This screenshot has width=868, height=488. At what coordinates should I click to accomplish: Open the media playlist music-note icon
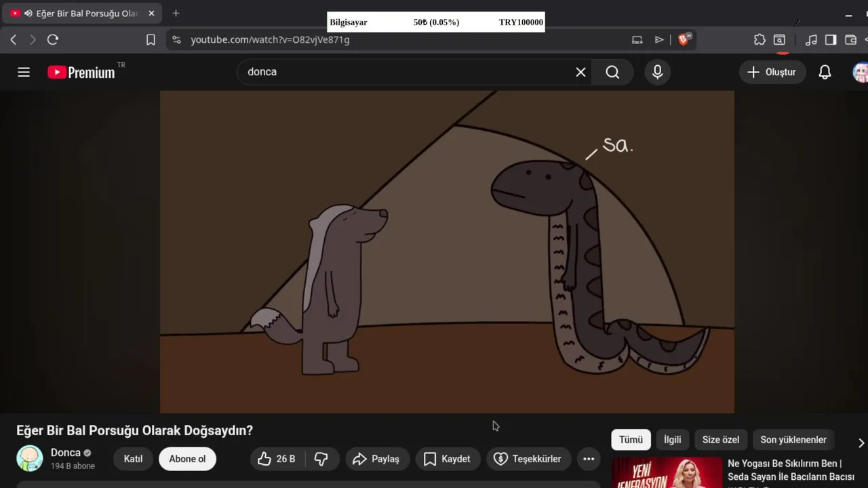click(x=811, y=40)
